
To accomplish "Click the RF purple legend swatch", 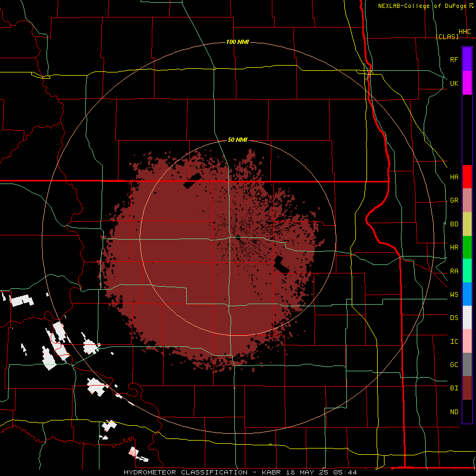I will 467,59.
